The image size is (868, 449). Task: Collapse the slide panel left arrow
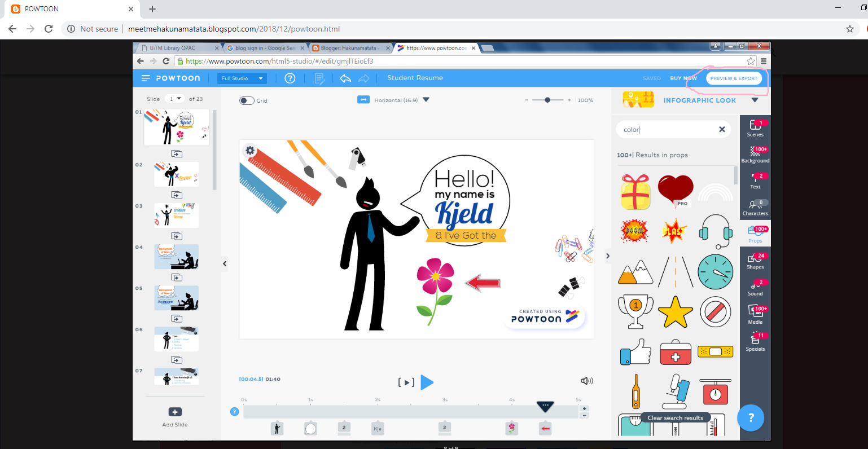225,263
